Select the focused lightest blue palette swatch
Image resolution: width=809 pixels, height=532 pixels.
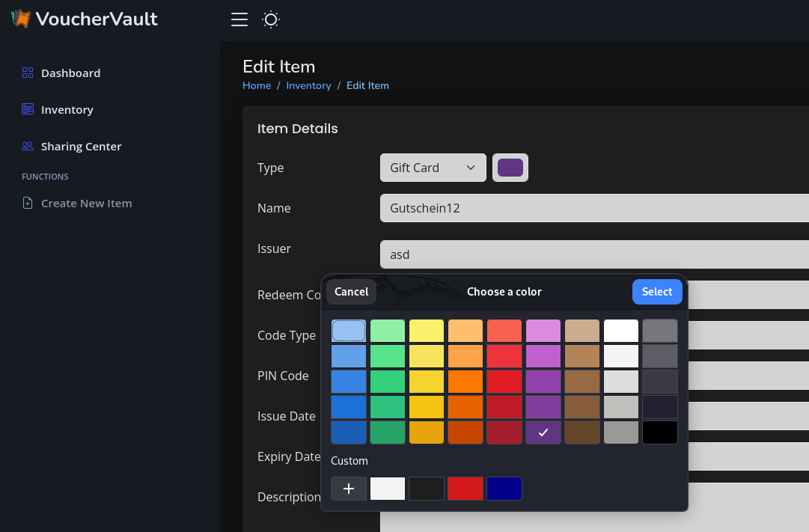click(349, 331)
